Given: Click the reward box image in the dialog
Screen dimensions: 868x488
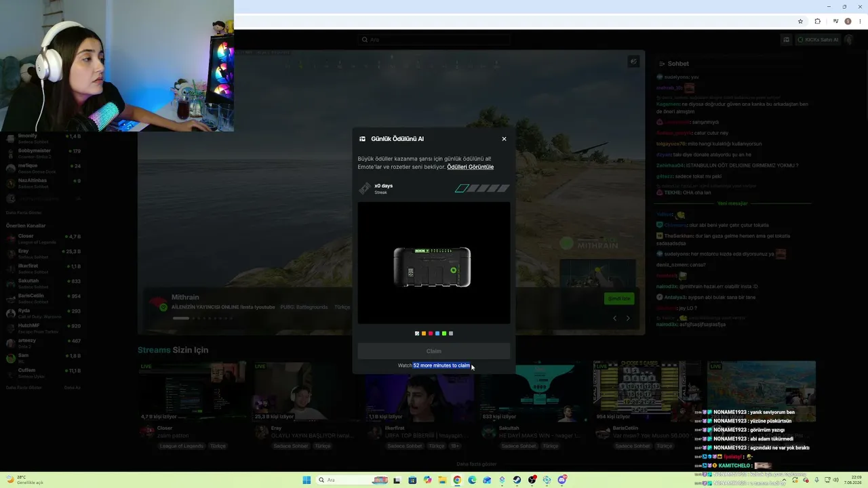Looking at the screenshot, I should (x=433, y=267).
